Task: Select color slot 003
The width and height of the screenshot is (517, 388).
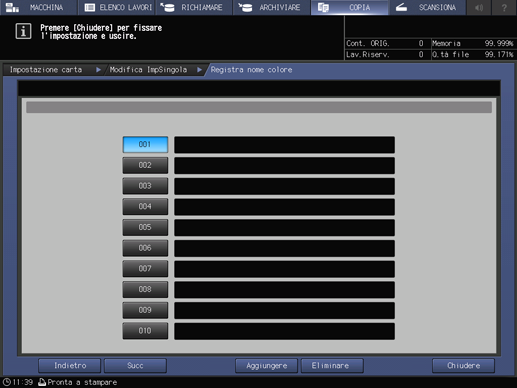Action: coord(145,186)
